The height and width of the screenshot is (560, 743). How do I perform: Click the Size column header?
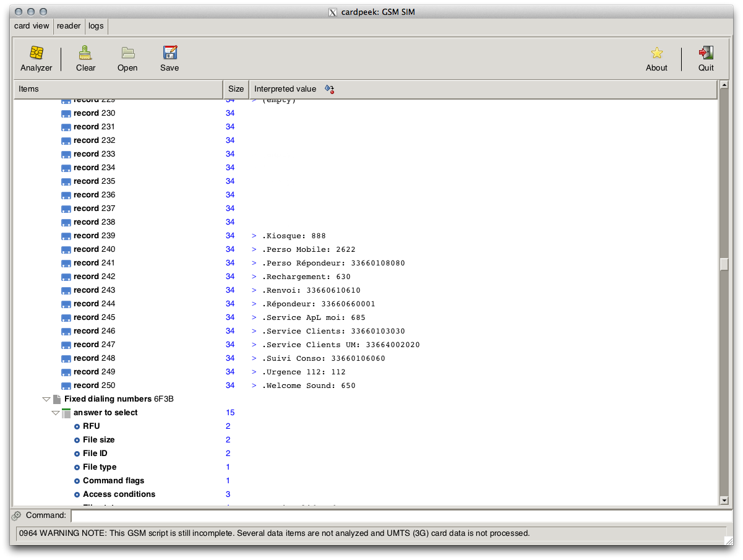236,89
